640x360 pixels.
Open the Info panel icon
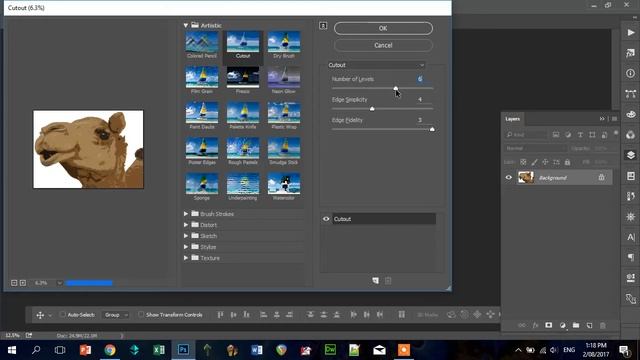(x=631, y=73)
